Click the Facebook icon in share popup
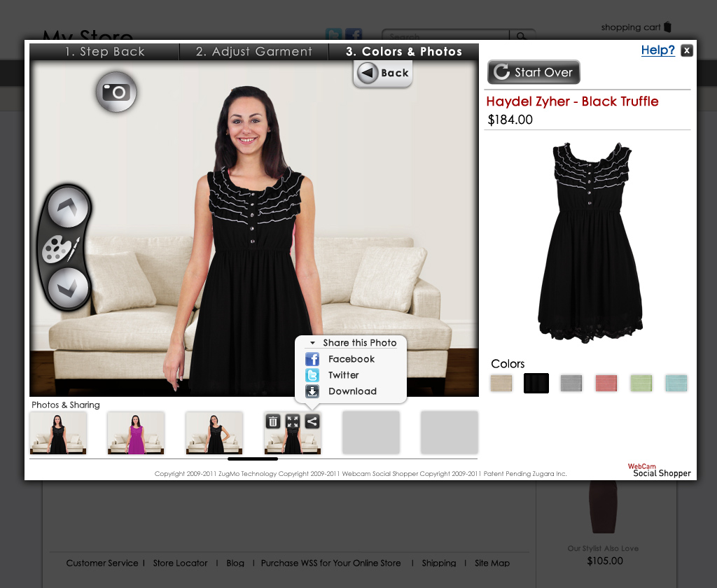 coord(312,359)
